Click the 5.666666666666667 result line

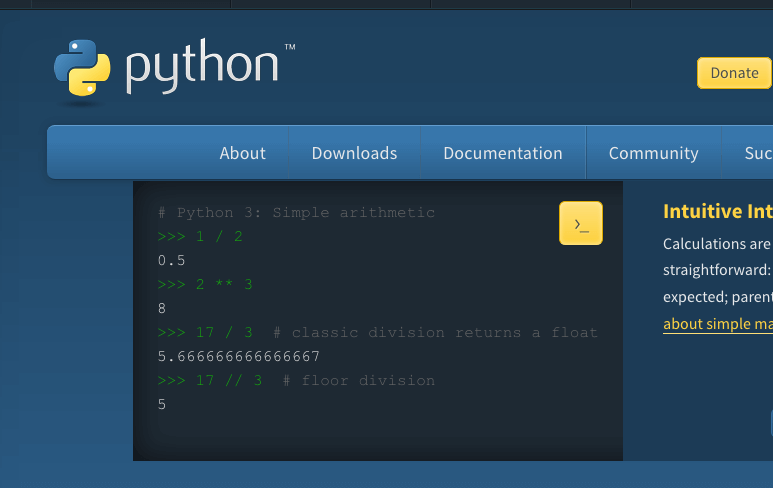click(x=238, y=356)
